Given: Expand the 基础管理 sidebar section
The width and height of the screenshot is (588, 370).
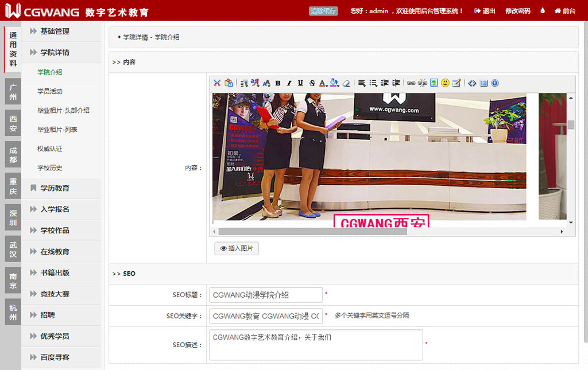Looking at the screenshot, I should (61, 31).
